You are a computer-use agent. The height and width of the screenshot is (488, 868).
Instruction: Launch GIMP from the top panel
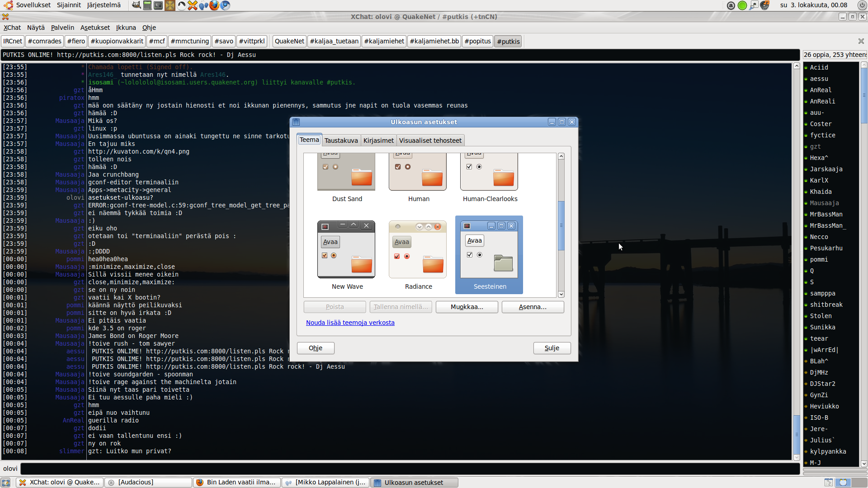(x=137, y=5)
